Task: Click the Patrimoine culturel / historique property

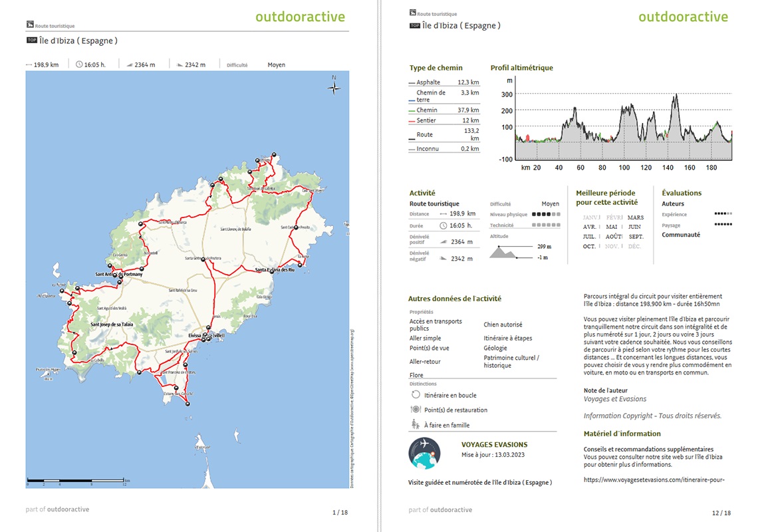Action: click(511, 361)
